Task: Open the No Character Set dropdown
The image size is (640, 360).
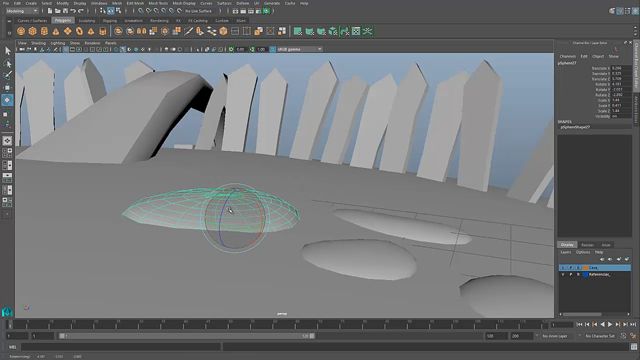Action: pos(599,336)
